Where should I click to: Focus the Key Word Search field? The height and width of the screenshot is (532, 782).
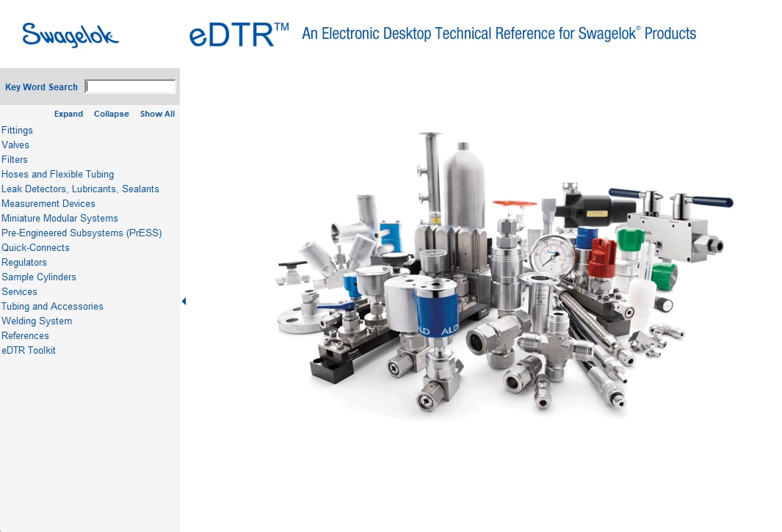click(x=130, y=87)
